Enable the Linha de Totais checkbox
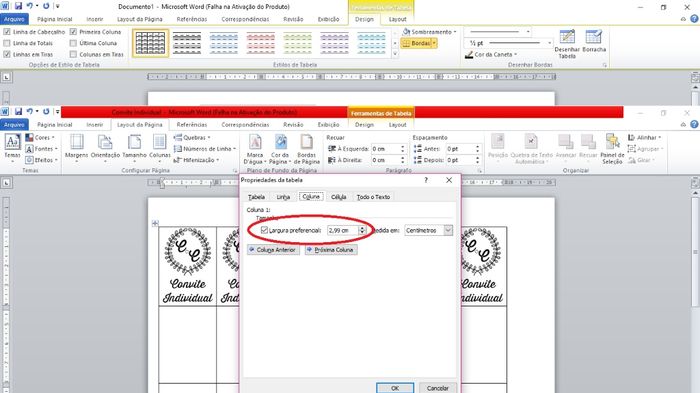Screen dimensions: 700x393 (7, 43)
